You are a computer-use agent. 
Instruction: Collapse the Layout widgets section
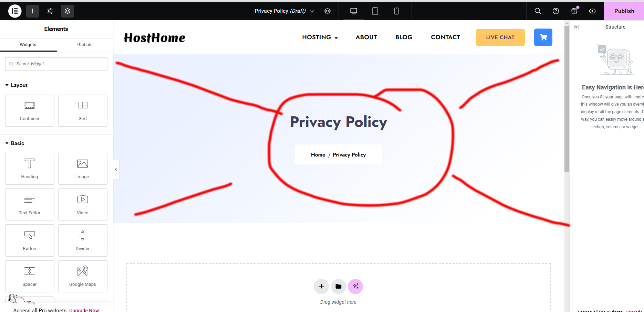click(x=17, y=85)
